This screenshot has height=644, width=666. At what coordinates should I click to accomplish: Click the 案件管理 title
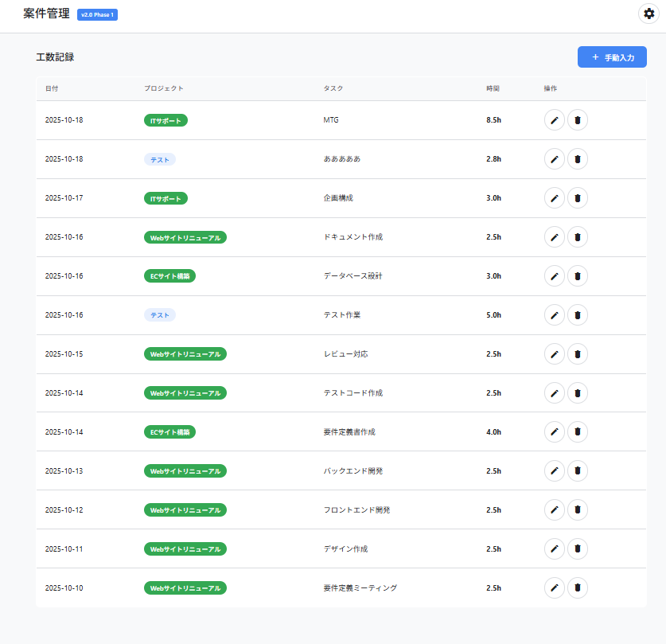pos(46,14)
